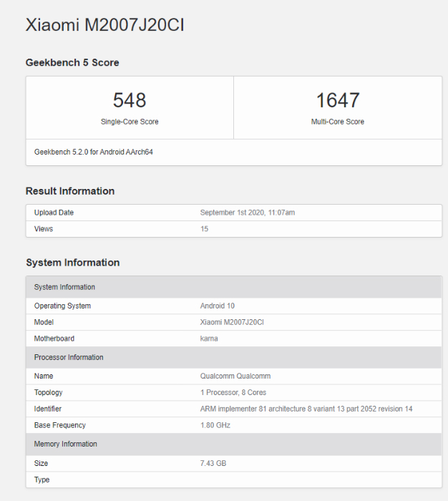Click the Single-Core Score label
Viewport: 448px width, 501px height.
click(x=130, y=122)
